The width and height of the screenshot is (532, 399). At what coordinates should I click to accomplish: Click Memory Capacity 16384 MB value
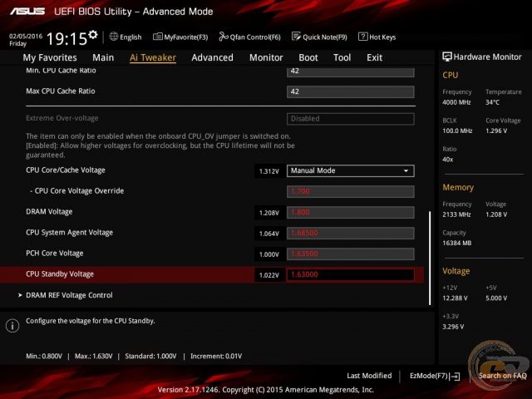pyautogui.click(x=456, y=243)
